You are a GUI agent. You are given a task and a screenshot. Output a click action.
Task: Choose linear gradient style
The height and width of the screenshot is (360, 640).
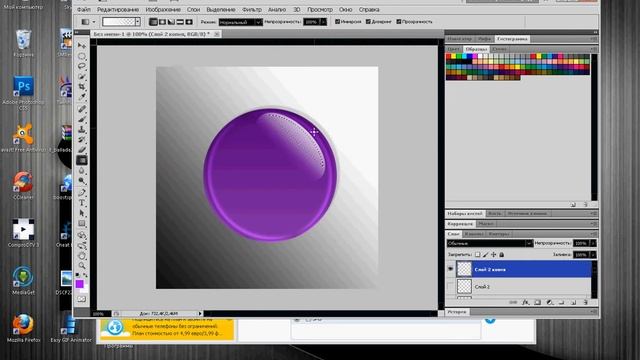(x=153, y=22)
